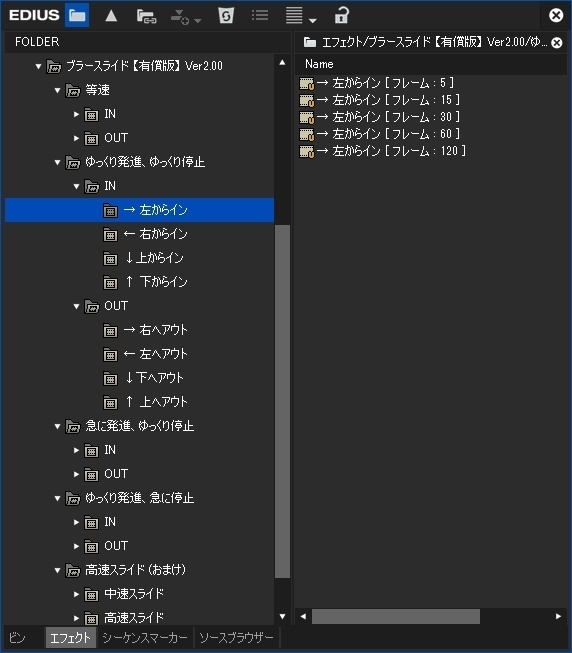
Task: Collapse the 等速 folder
Action: coord(57,90)
